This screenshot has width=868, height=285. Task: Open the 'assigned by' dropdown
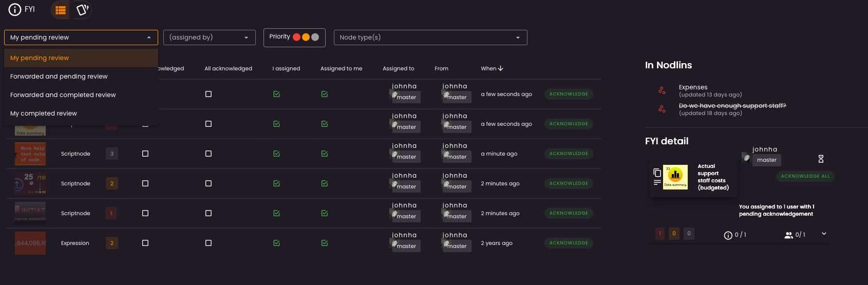tap(209, 37)
